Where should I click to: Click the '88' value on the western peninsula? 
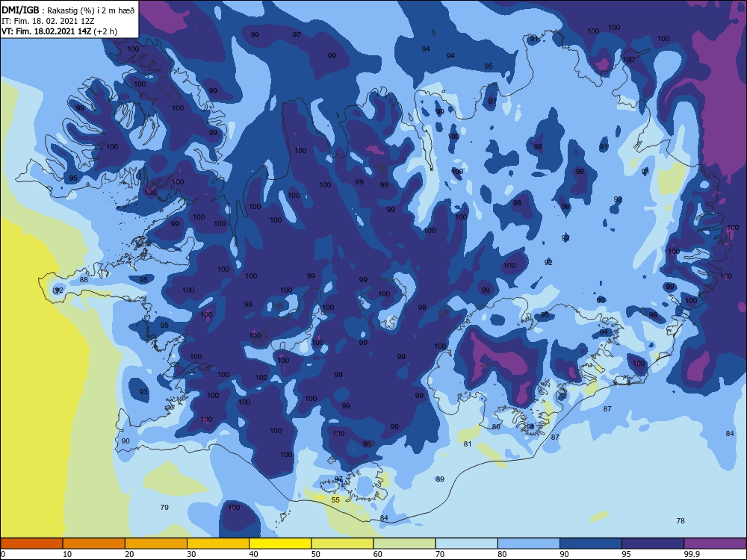(x=84, y=279)
